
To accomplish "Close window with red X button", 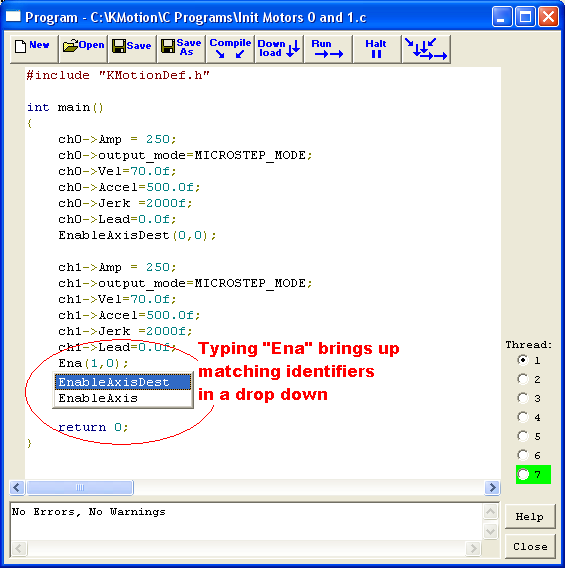I will pyautogui.click(x=548, y=17).
